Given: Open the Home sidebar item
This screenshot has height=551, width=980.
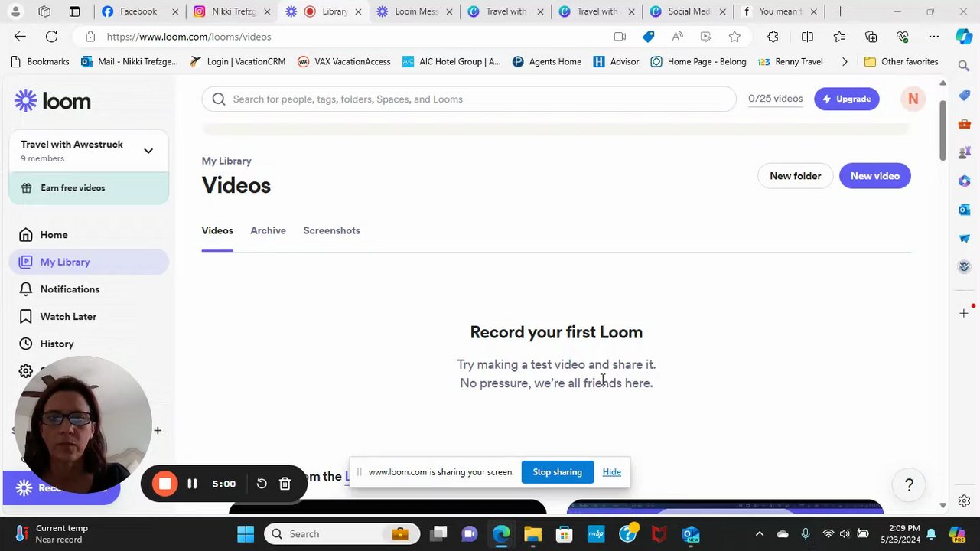Looking at the screenshot, I should coord(89,235).
